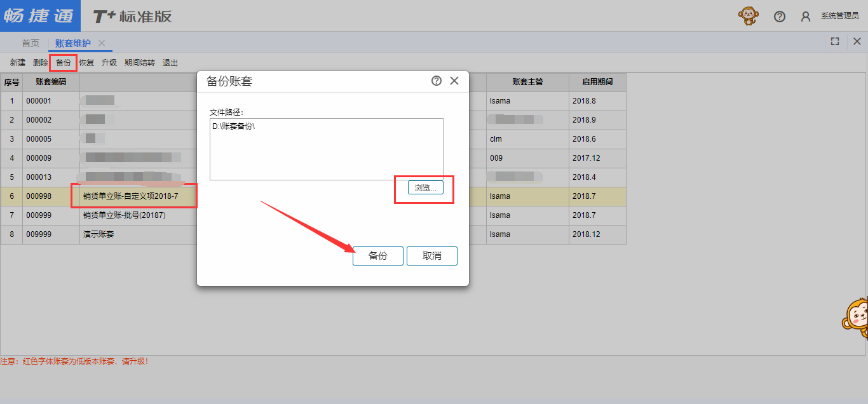Select the 账套维护 tab
Image resolution: width=868 pixels, height=404 pixels.
point(72,43)
